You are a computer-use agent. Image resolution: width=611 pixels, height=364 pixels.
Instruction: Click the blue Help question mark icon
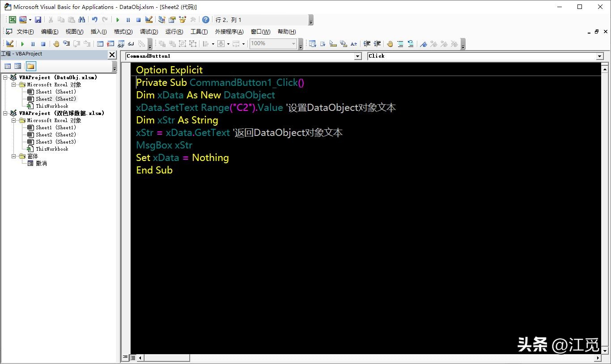pos(205,20)
